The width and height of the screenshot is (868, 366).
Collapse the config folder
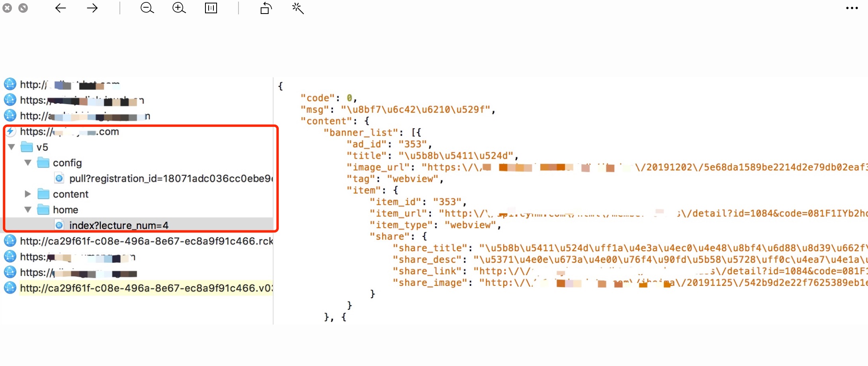(28, 163)
